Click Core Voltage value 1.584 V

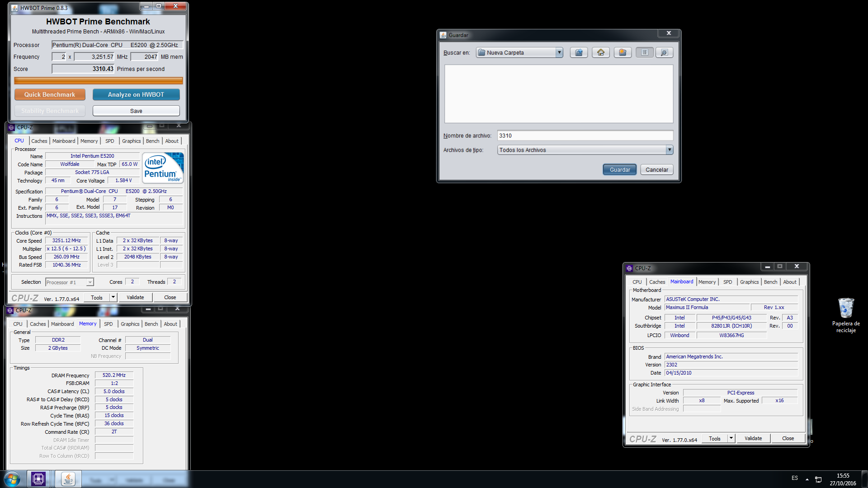[x=123, y=180]
